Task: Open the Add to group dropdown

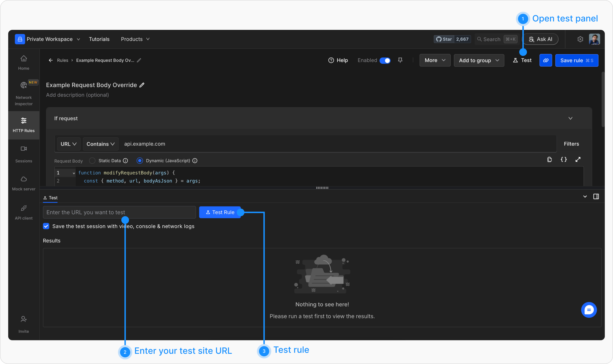Action: [x=479, y=60]
